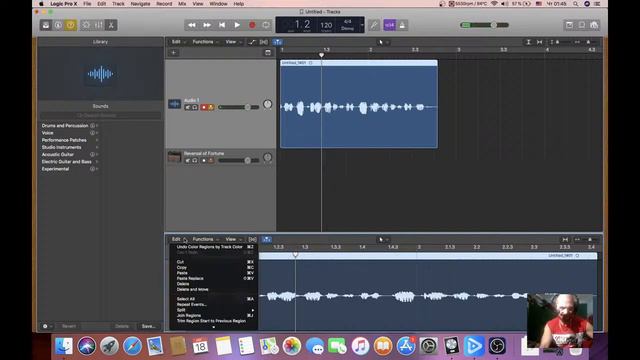Go to beginning with the transport button
The image size is (640, 360).
[222, 25]
